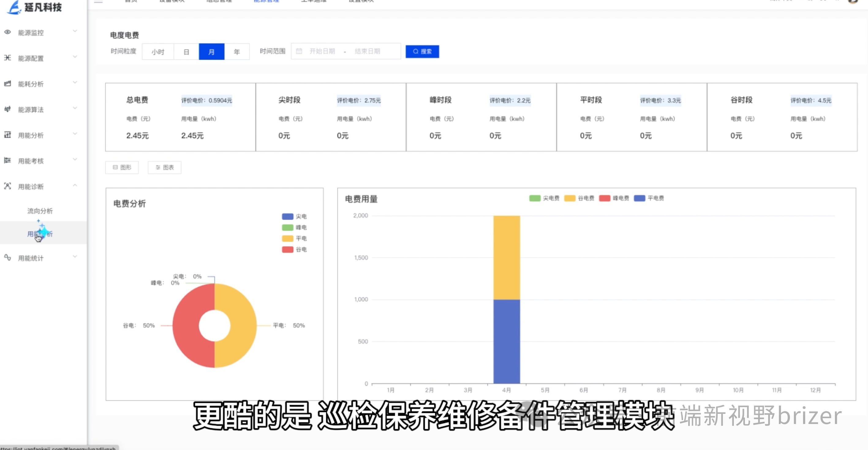The height and width of the screenshot is (450, 868).
Task: Select 月 time granularity
Action: [212, 52]
